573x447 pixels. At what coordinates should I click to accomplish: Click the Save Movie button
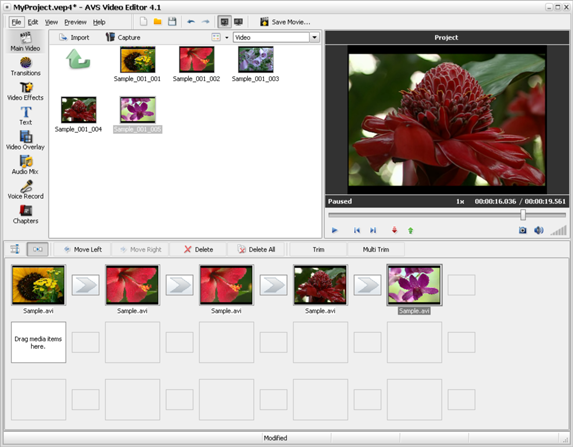tap(285, 22)
